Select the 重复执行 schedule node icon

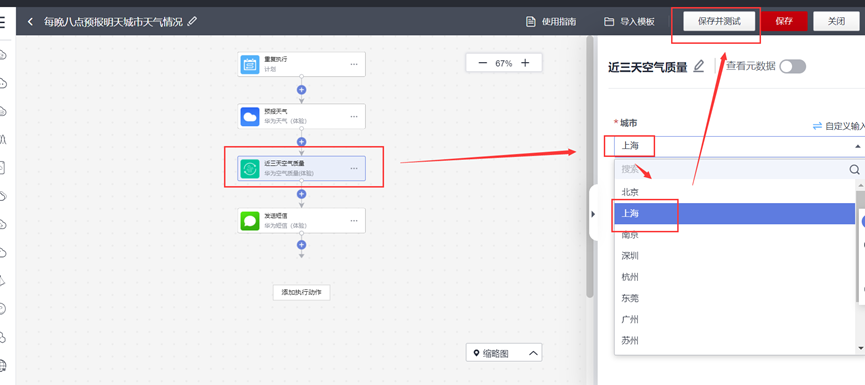pos(250,65)
